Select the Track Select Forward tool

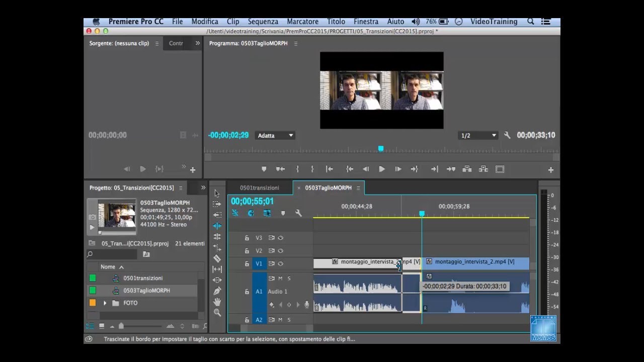point(217,204)
